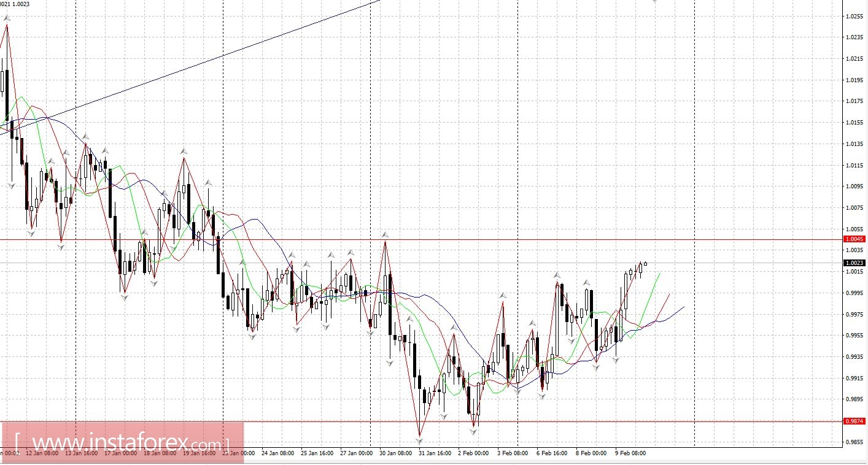Select the 6 Feb 16:00 time label

pos(552,453)
